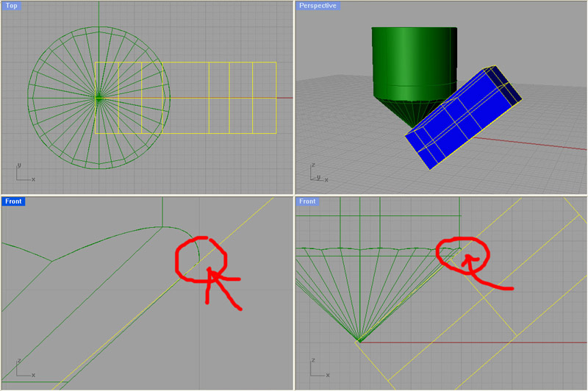Click the Perspective viewport title label
588x391 pixels.
coord(318,6)
